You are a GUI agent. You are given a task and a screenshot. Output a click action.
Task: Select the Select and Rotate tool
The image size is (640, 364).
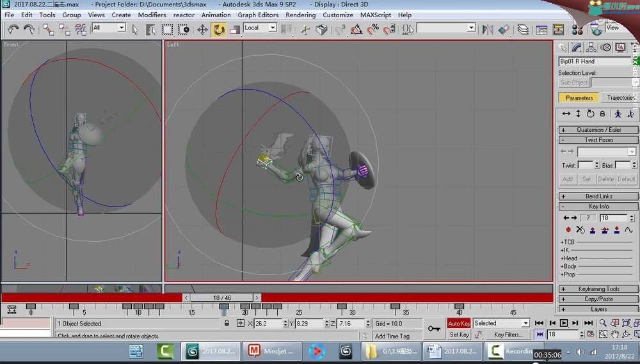click(x=219, y=29)
